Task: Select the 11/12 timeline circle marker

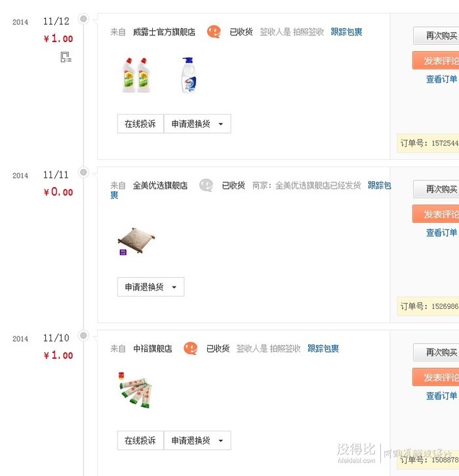Action: [x=83, y=19]
